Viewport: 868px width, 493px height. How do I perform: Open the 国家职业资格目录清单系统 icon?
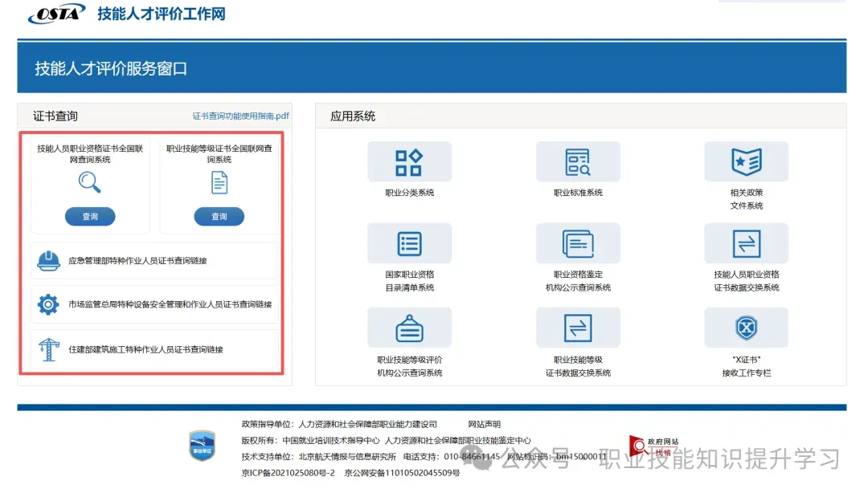pyautogui.click(x=409, y=243)
